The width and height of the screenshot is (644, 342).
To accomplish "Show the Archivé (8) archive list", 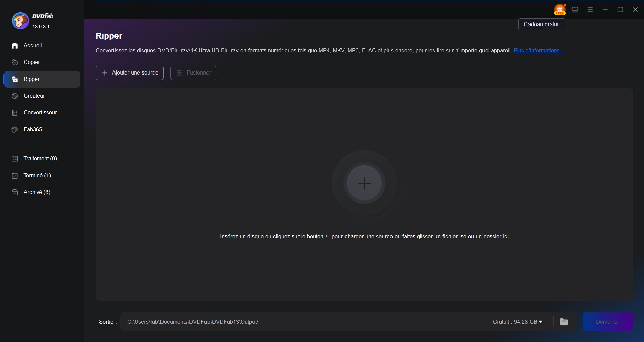I will [42, 192].
